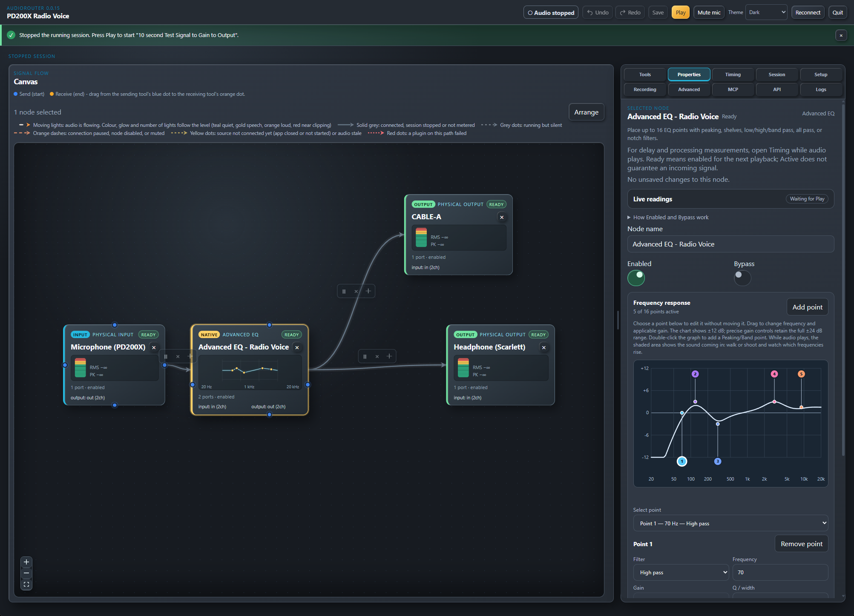Remove point 1 from the EQ
This screenshot has height=616, width=854.
click(x=801, y=544)
